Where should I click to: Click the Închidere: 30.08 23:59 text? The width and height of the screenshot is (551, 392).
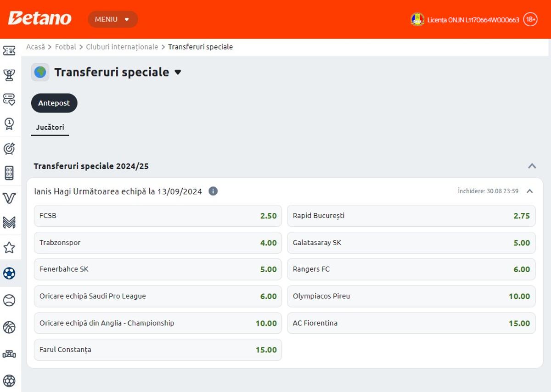pyautogui.click(x=488, y=191)
